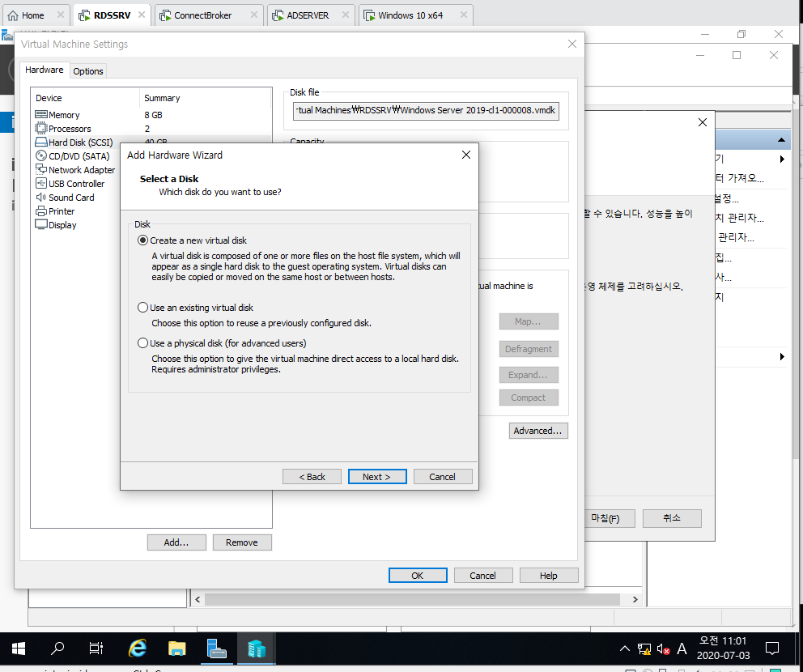Open the blue server app taskbar icon
This screenshot has height=672, width=803.
click(256, 649)
